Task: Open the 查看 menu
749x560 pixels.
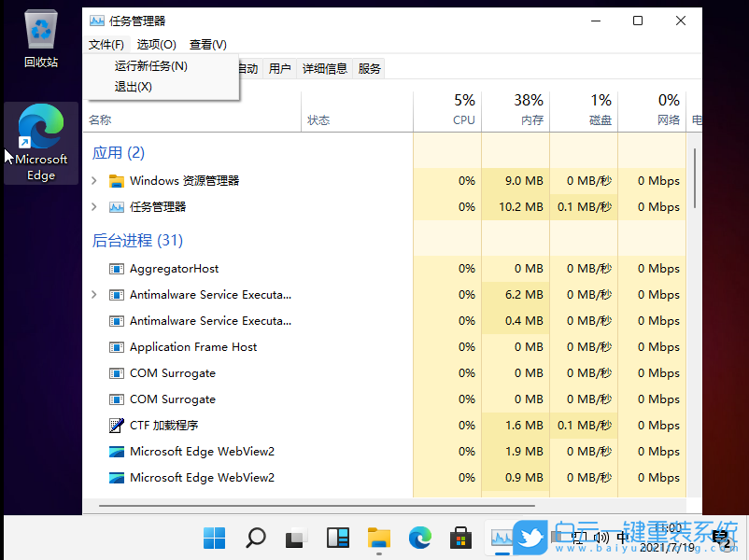Action: [207, 44]
